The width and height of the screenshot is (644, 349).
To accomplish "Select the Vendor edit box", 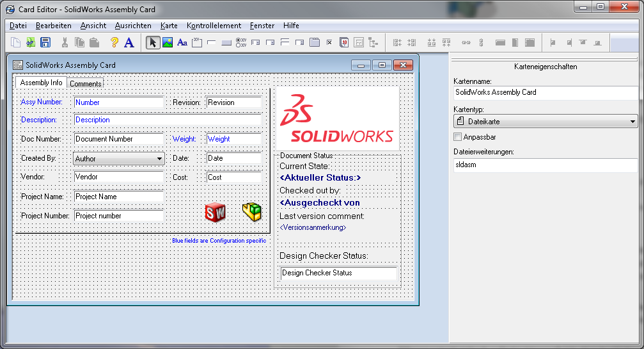I will point(119,177).
